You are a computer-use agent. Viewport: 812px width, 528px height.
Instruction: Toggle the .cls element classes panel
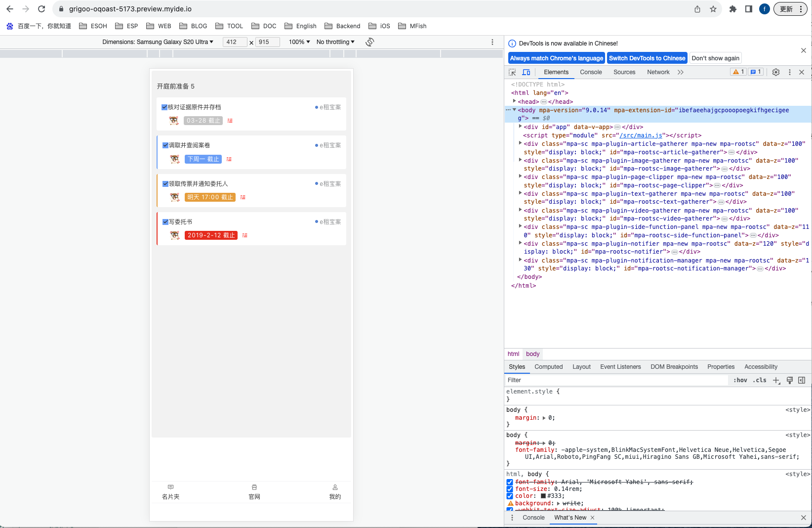tap(760, 380)
